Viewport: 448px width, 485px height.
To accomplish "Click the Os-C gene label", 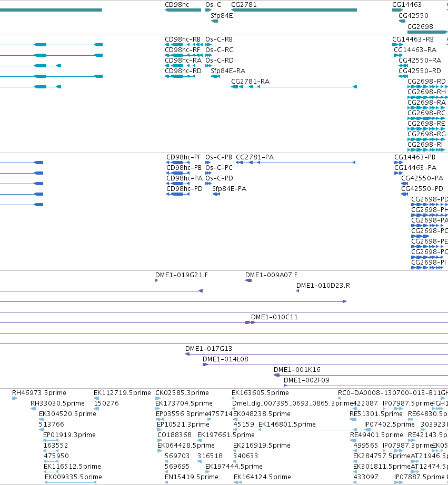I will coord(213,5).
